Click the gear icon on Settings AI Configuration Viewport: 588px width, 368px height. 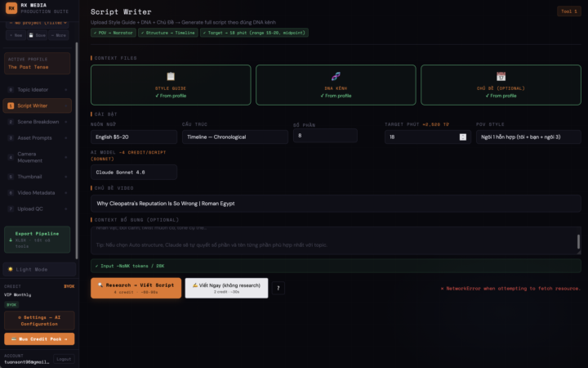click(20, 317)
